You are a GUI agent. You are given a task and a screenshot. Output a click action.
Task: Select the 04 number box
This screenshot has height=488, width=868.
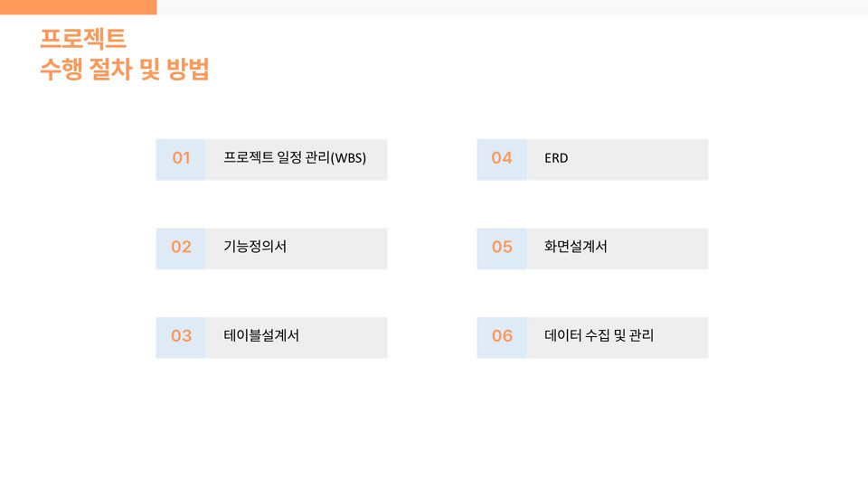(502, 159)
